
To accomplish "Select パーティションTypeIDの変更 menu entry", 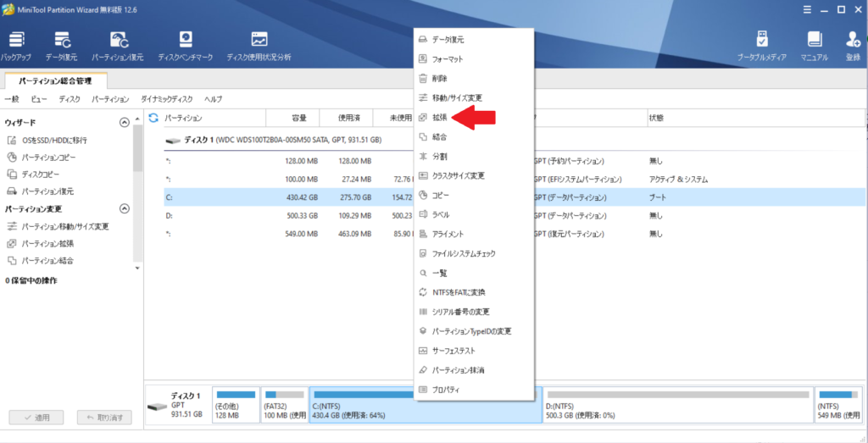I will click(473, 331).
